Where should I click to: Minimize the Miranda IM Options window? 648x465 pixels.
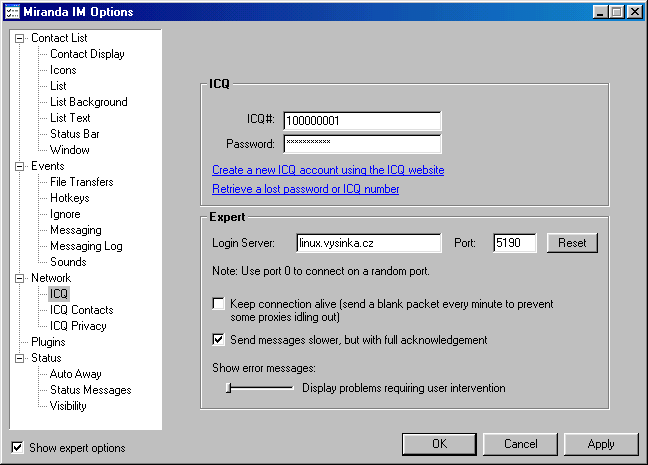click(x=600, y=12)
